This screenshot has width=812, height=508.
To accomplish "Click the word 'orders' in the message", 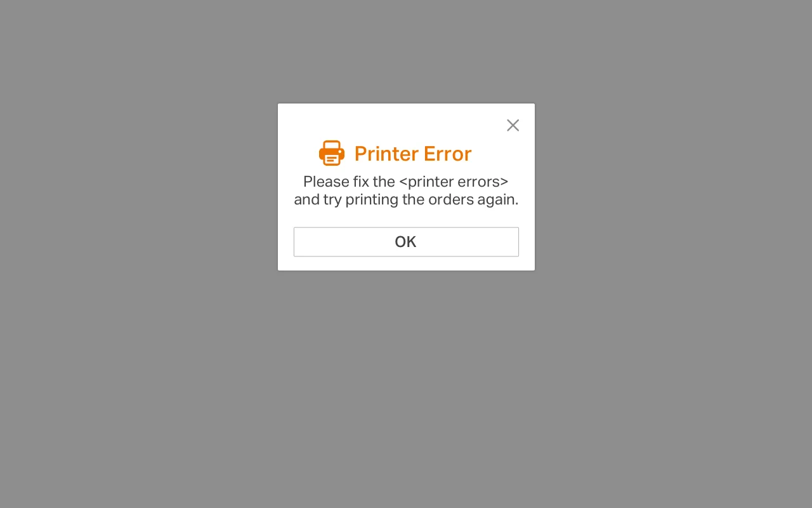I will pyautogui.click(x=449, y=199).
